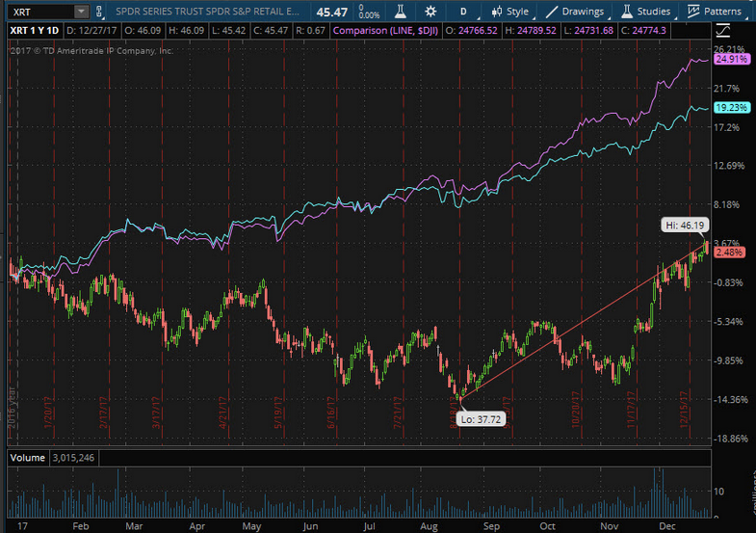Viewport: 756px width, 533px height.
Task: Click the R: 0.67 range value
Action: tap(310, 31)
